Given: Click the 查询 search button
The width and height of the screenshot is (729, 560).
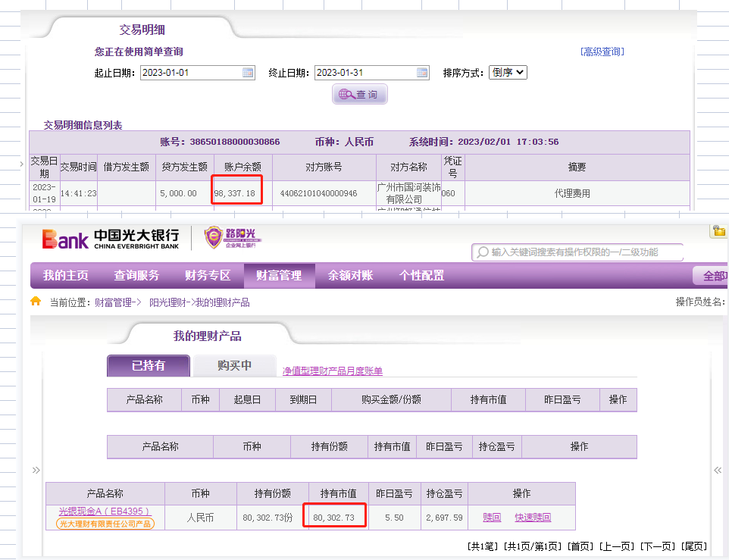Looking at the screenshot, I should [359, 94].
